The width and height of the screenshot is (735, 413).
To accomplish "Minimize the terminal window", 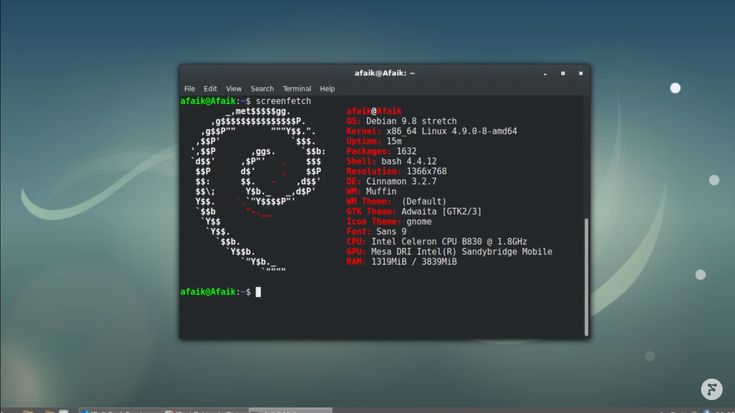I will click(x=547, y=73).
